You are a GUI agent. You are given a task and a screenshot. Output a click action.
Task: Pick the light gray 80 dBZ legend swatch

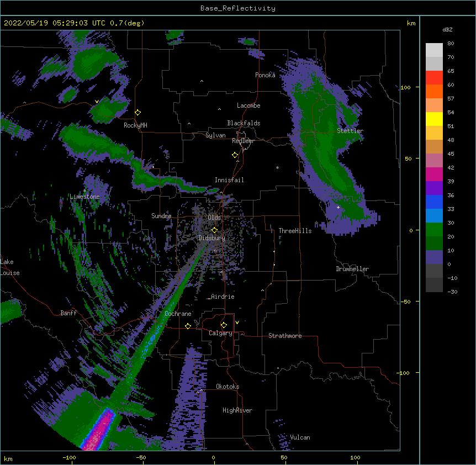click(x=434, y=50)
